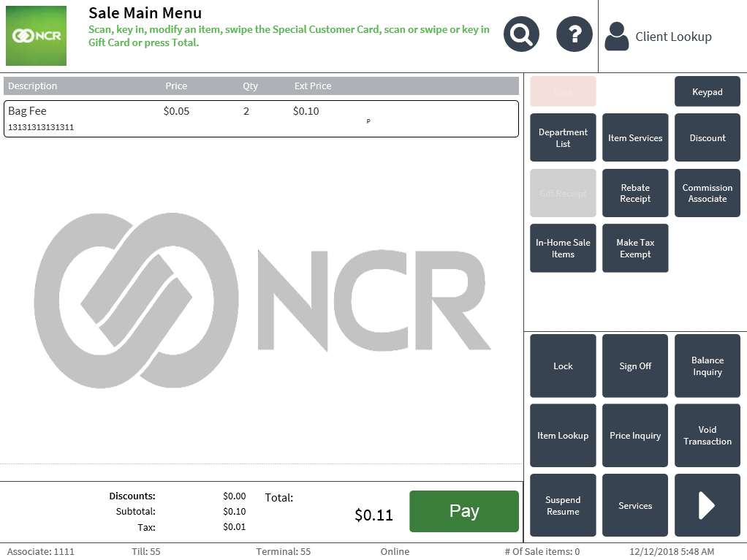
Task: Select Make Tax Exempt
Action: 635,249
